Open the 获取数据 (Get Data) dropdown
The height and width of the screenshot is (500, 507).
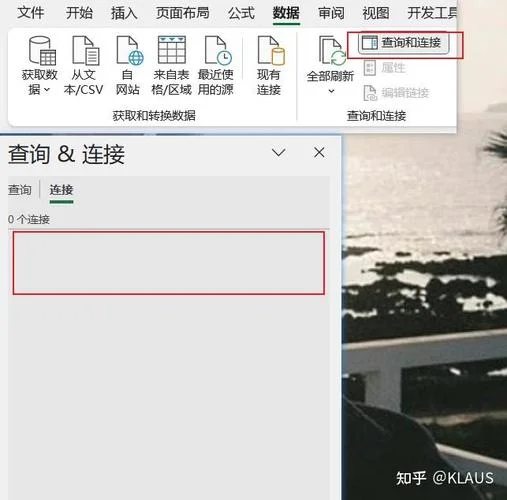pos(39,66)
